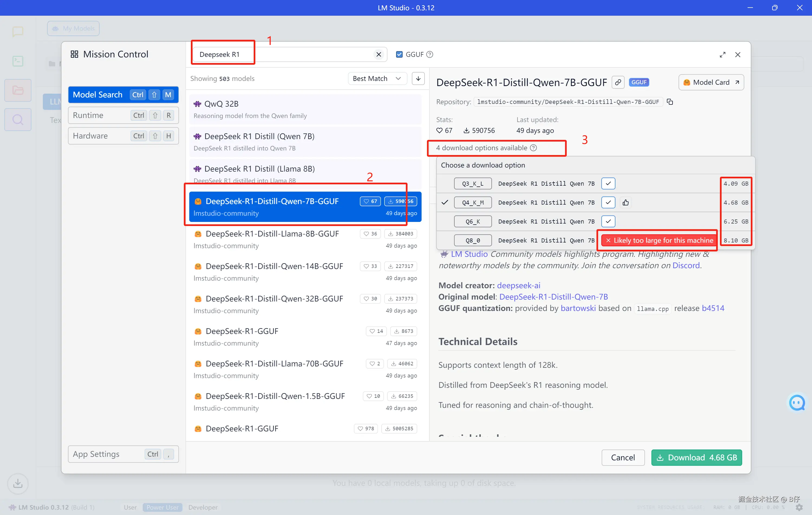Open settings gear in status bar

(799, 507)
